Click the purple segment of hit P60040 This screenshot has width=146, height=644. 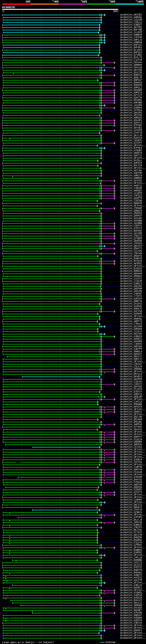tap(109, 63)
